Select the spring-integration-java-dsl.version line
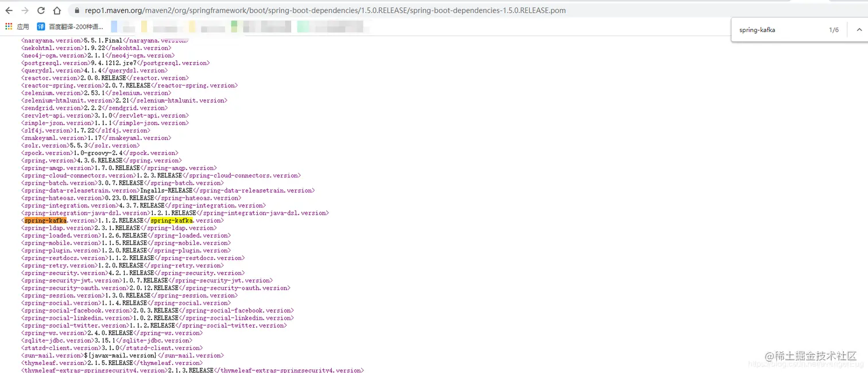868x373 pixels. (x=175, y=212)
